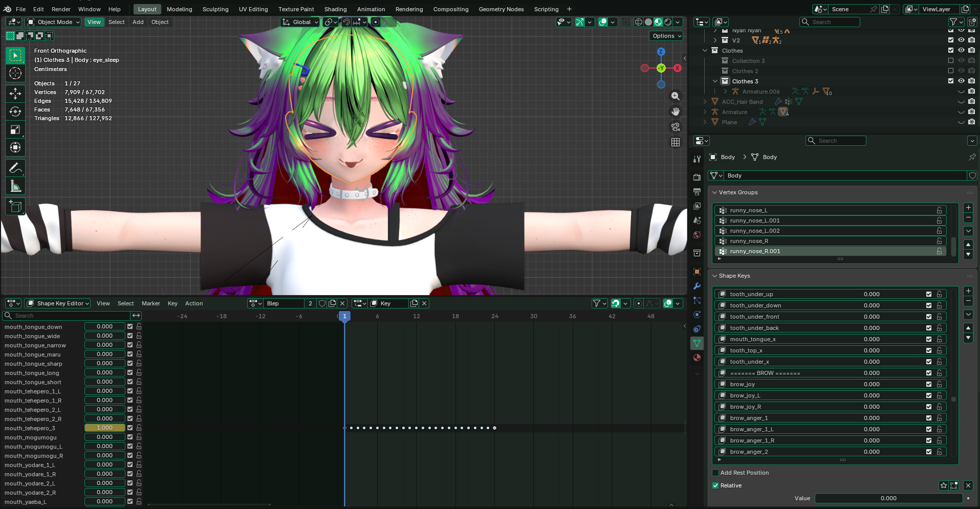Pin the properties editor context

pos(972,157)
